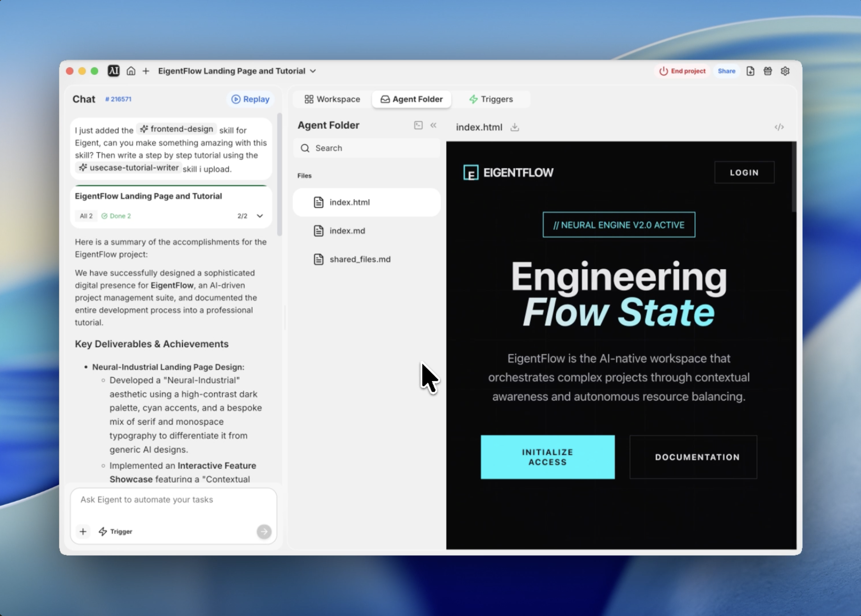Go to the home screen icon

(131, 71)
